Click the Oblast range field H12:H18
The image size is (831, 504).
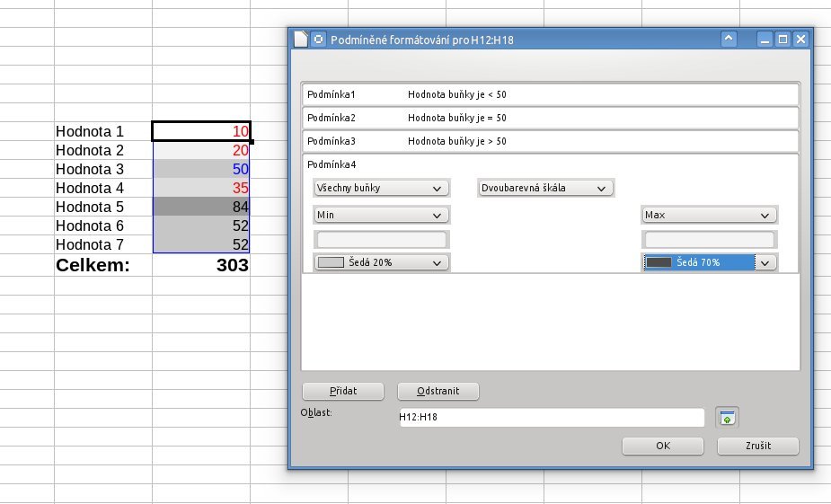[552, 417]
